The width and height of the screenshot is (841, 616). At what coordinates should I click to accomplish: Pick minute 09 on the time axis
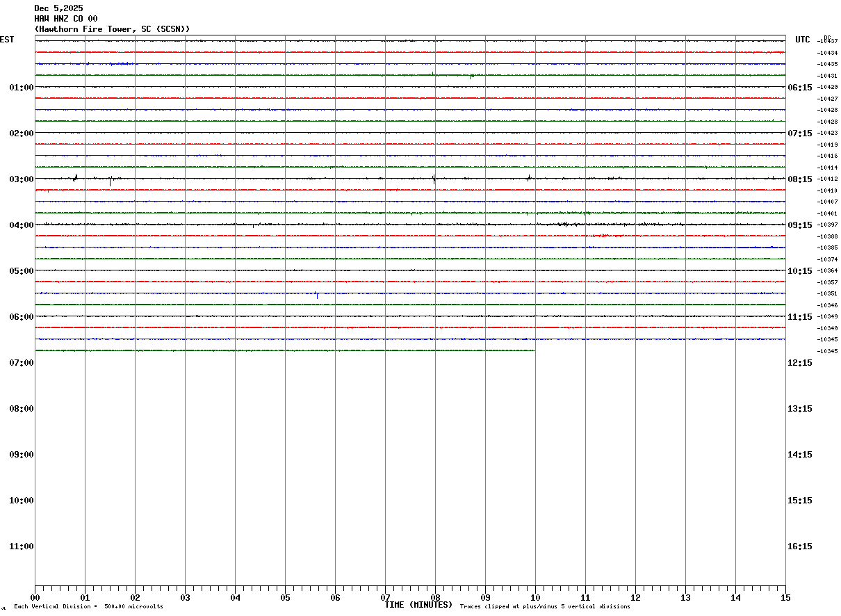pyautogui.click(x=485, y=598)
